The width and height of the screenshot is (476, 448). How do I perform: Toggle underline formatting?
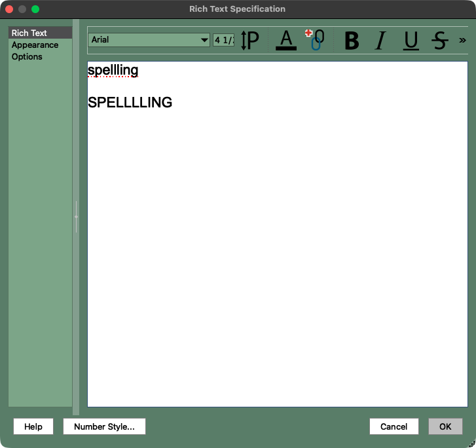click(x=411, y=41)
